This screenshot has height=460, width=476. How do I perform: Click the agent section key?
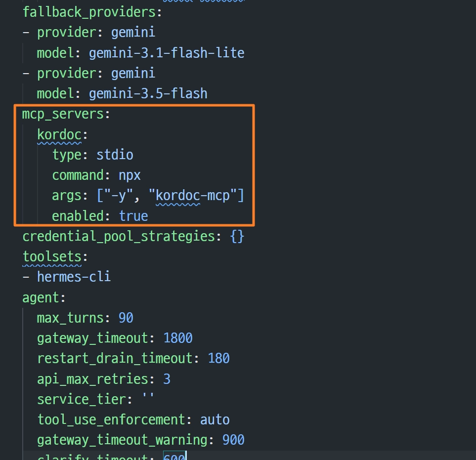click(41, 297)
